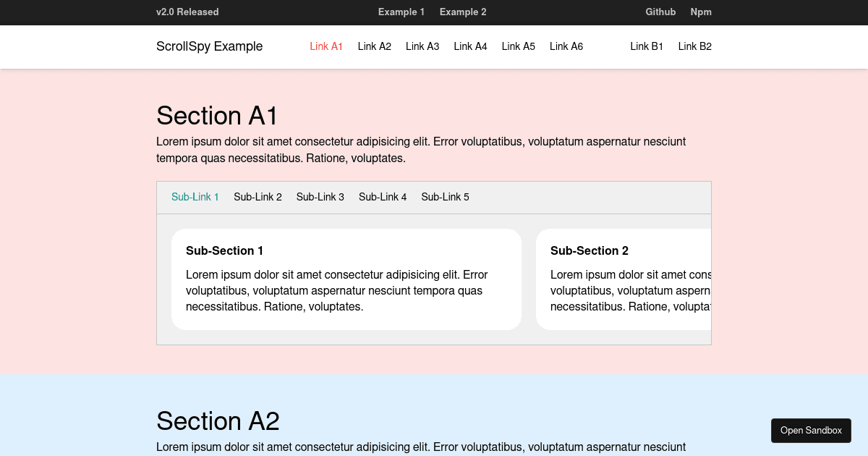Choose Link B2 nav item
This screenshot has height=456, width=868.
click(695, 46)
